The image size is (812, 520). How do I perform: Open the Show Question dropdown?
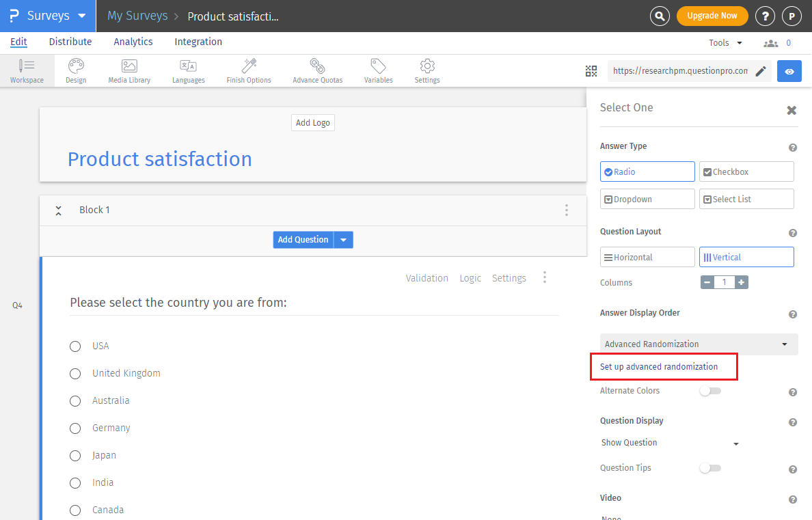(x=670, y=443)
